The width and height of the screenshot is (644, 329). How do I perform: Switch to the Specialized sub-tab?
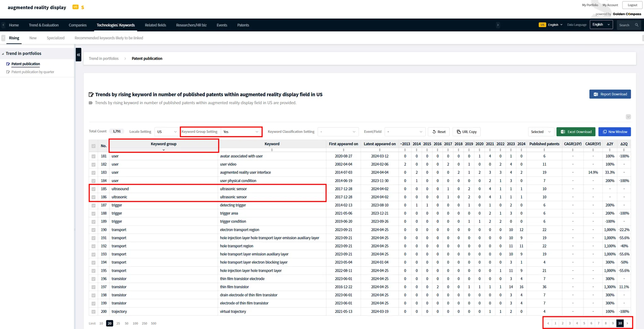coord(55,38)
